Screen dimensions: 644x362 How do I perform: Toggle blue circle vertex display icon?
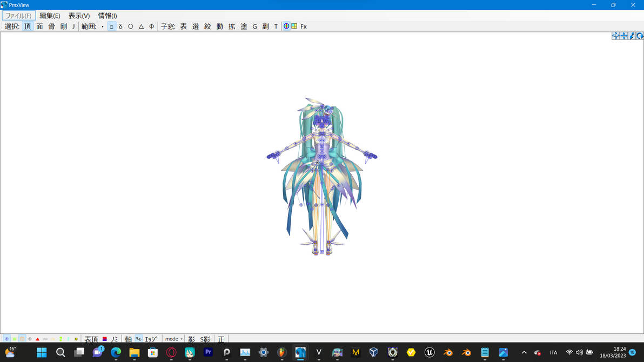[6, 339]
